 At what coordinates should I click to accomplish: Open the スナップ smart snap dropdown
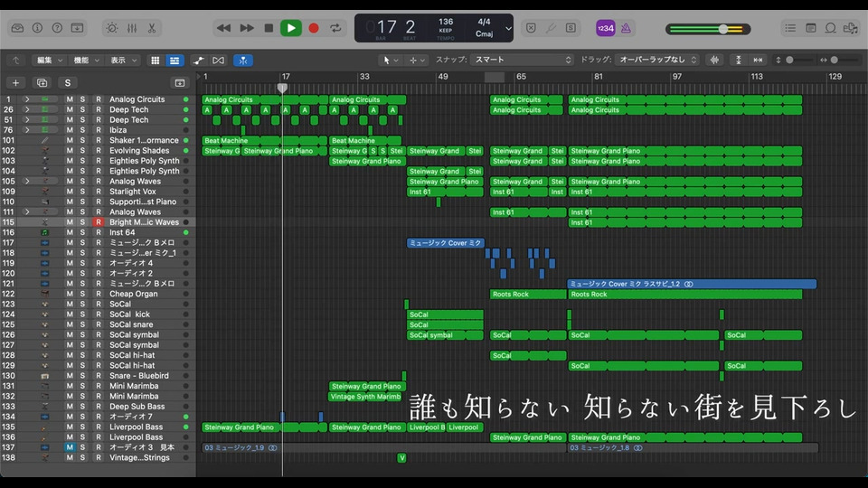click(x=523, y=60)
